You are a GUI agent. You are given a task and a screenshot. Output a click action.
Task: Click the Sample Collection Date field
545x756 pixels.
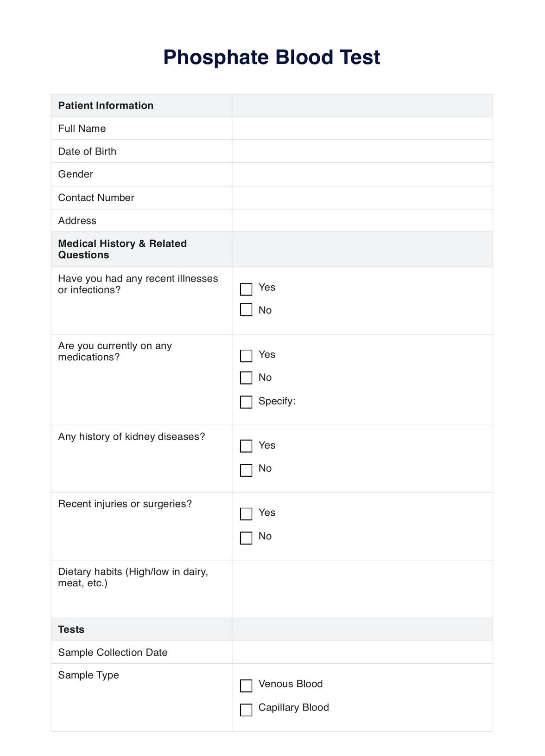(x=362, y=652)
